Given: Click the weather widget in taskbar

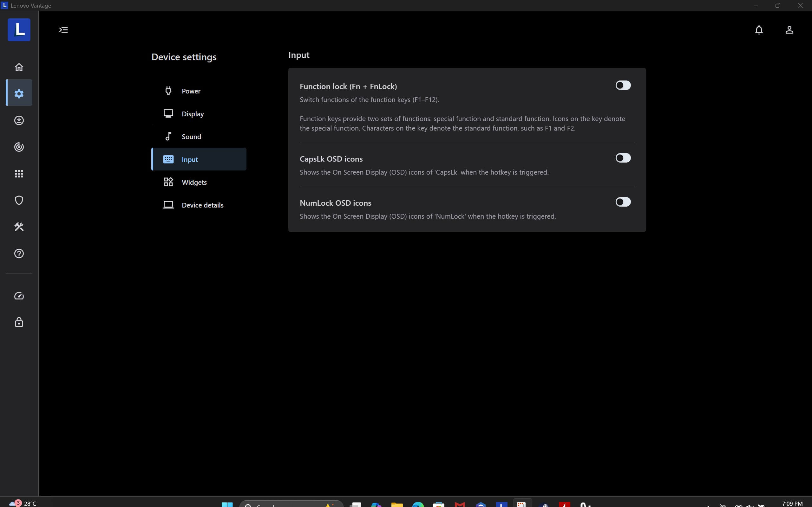Looking at the screenshot, I should pos(23,503).
